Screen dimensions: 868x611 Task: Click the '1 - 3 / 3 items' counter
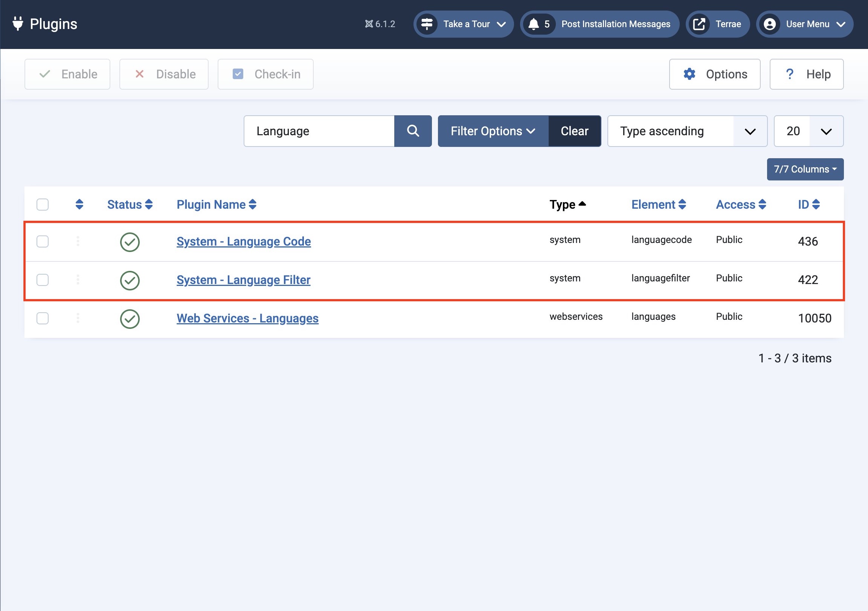(x=795, y=358)
